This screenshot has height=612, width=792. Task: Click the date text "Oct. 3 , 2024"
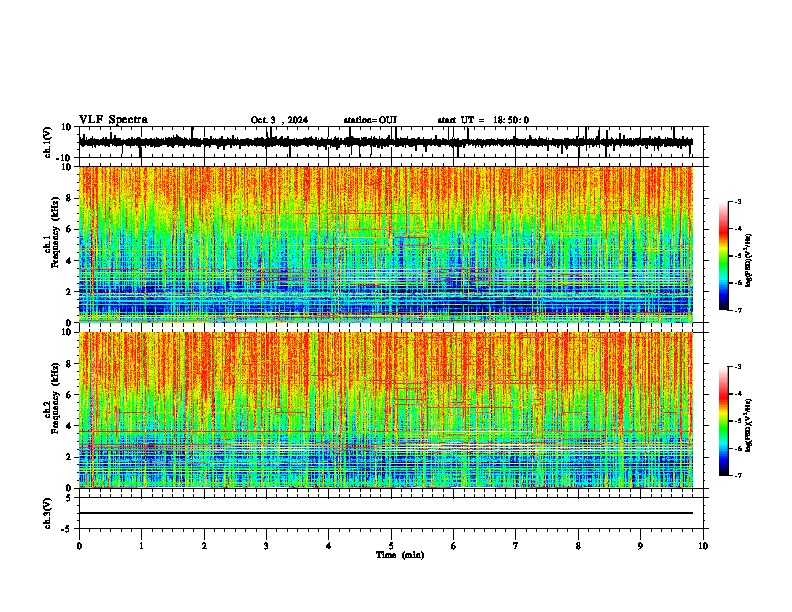coord(279,120)
